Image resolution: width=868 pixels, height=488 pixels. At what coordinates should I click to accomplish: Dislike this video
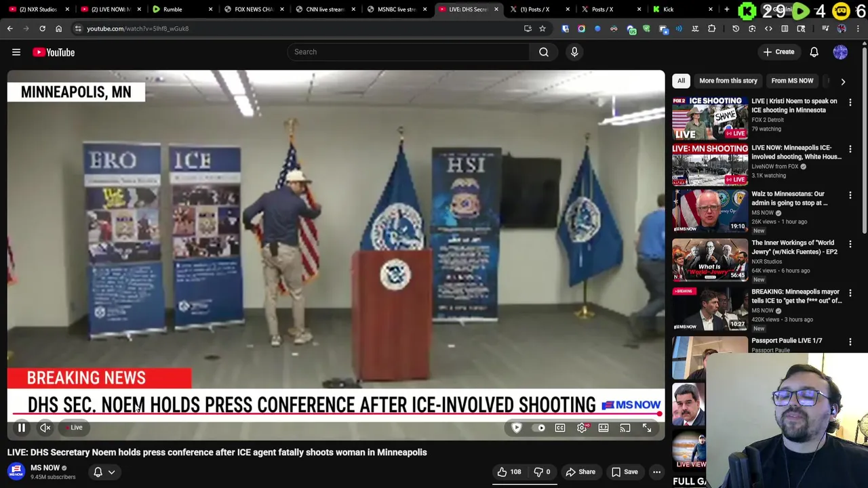point(541,472)
